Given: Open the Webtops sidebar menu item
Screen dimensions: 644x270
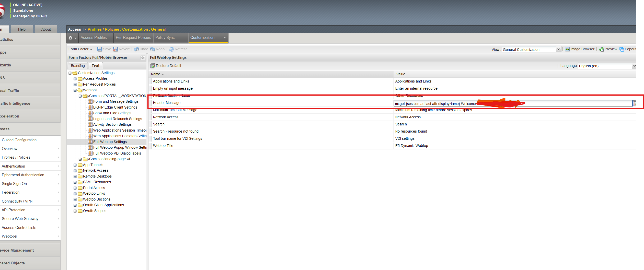Looking at the screenshot, I should [x=30, y=236].
